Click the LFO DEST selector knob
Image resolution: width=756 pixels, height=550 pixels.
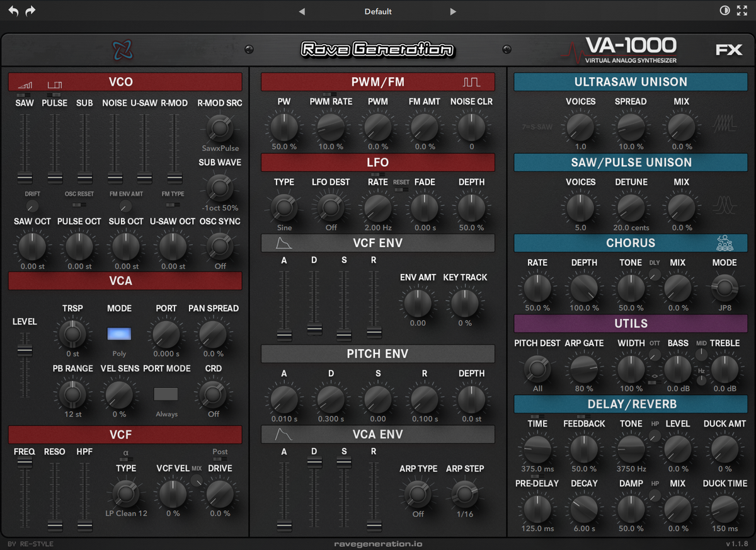[331, 207]
